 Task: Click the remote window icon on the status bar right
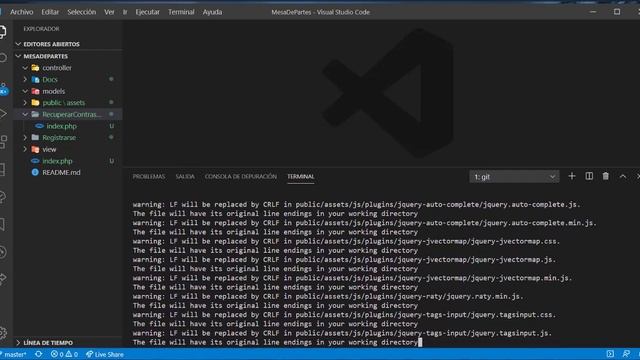(610, 354)
